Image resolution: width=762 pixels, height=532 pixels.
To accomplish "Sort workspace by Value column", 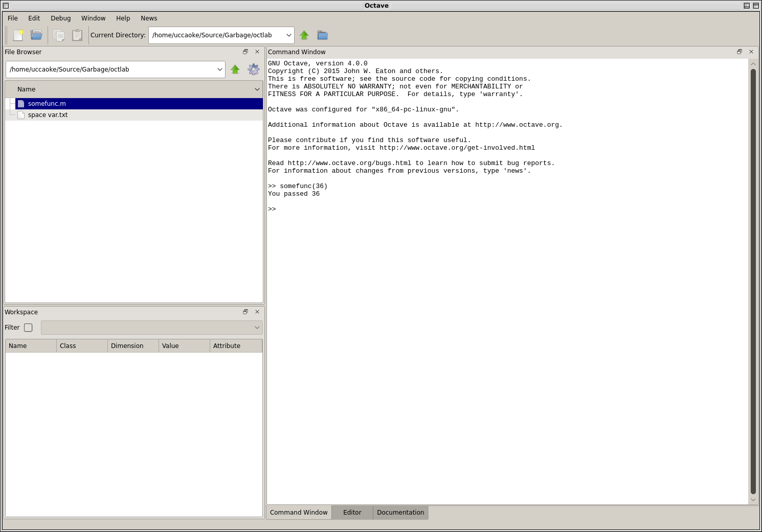I will 184,346.
